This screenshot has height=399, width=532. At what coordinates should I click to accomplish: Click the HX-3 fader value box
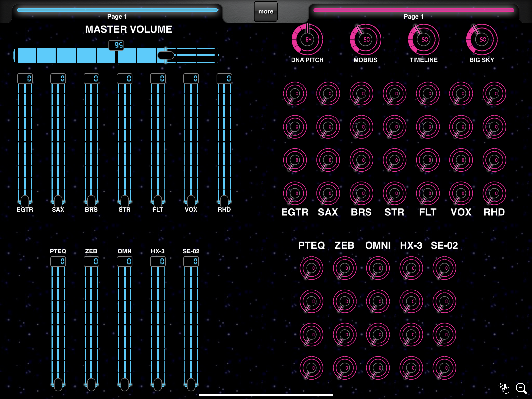click(x=158, y=262)
